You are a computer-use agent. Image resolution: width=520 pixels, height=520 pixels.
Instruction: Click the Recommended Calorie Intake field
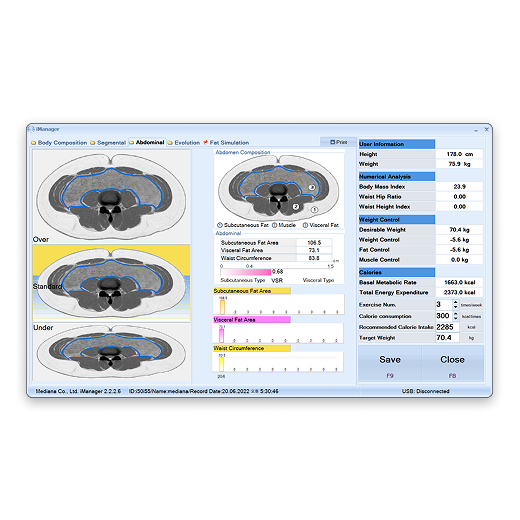point(447,327)
